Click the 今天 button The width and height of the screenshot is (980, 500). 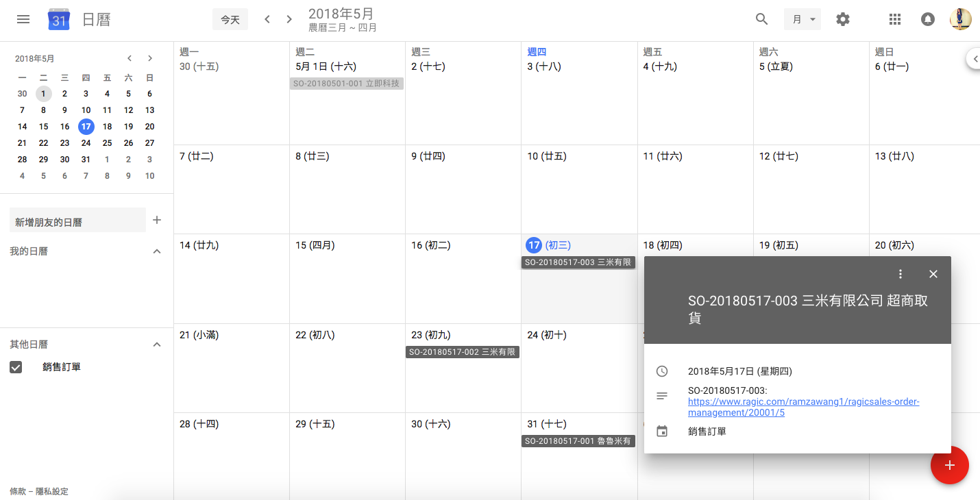tap(230, 20)
